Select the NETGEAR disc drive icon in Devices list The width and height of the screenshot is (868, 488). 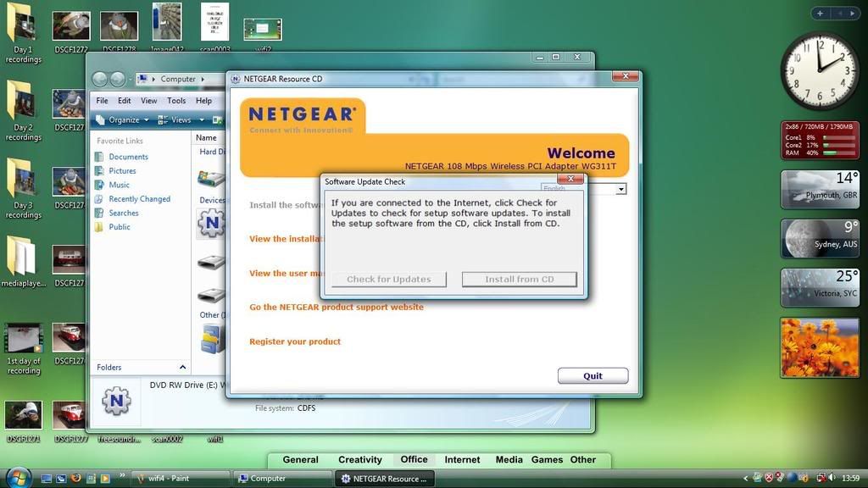coord(211,224)
